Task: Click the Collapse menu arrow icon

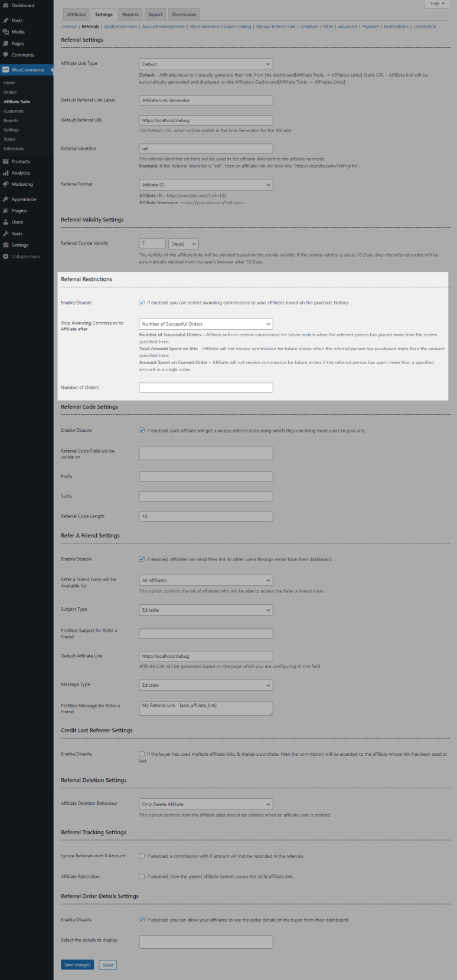Action: [6, 257]
